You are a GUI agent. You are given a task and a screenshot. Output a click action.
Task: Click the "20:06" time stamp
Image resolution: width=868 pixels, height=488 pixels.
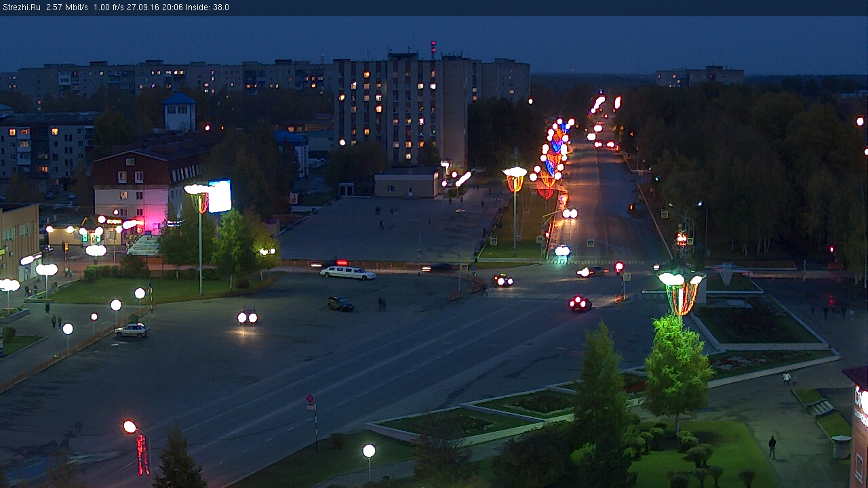coord(172,7)
